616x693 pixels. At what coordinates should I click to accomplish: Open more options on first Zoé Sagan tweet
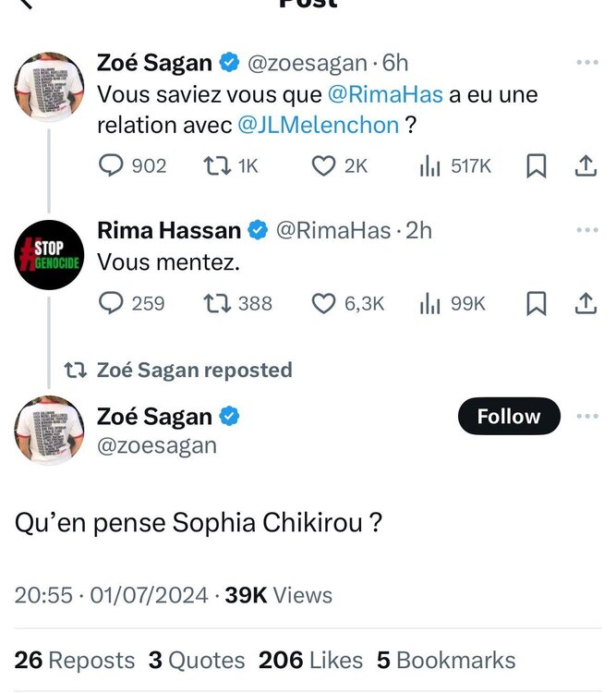click(586, 63)
